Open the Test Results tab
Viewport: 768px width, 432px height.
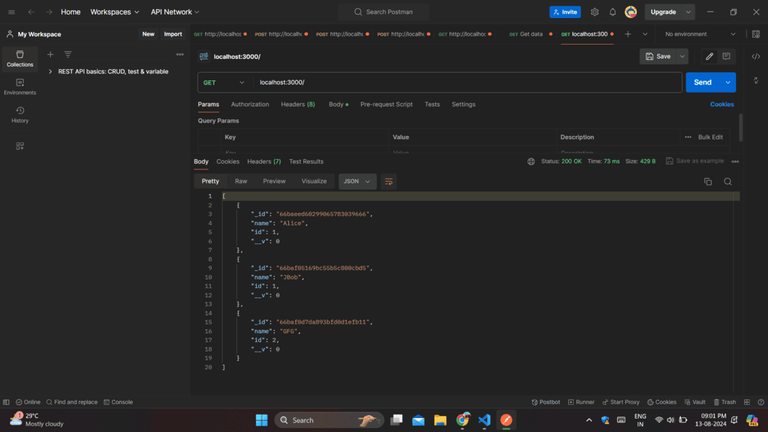pos(306,161)
